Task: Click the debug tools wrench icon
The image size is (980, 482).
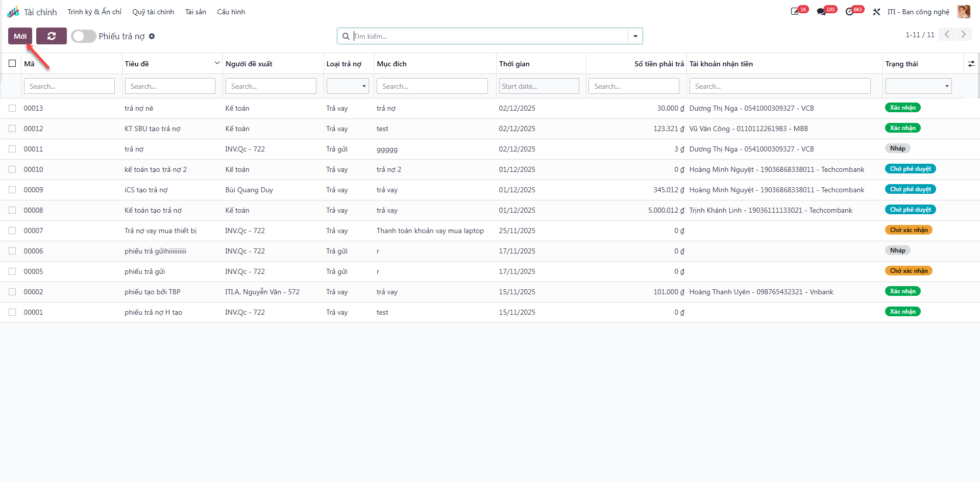Action: pos(876,12)
